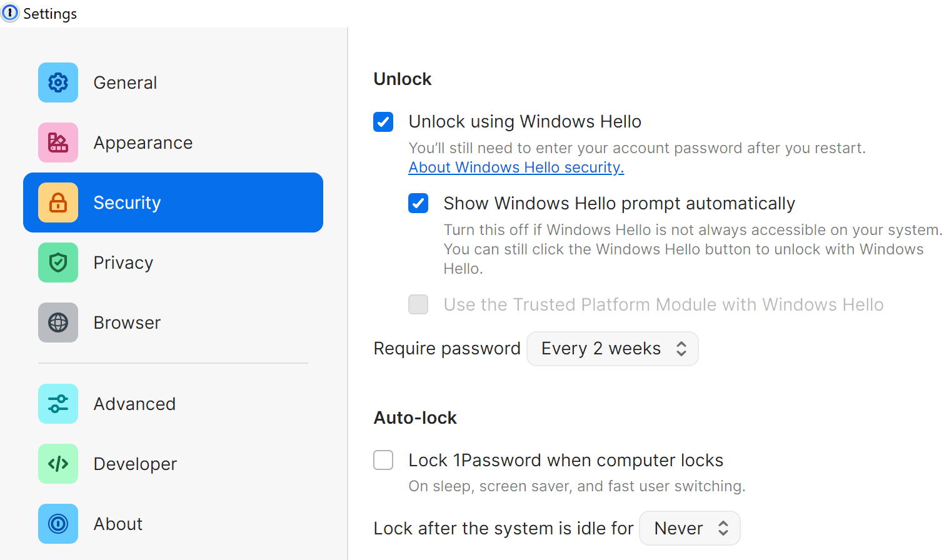944x560 pixels.
Task: Uncheck Show Windows Hello prompt automatically
Action: click(418, 202)
